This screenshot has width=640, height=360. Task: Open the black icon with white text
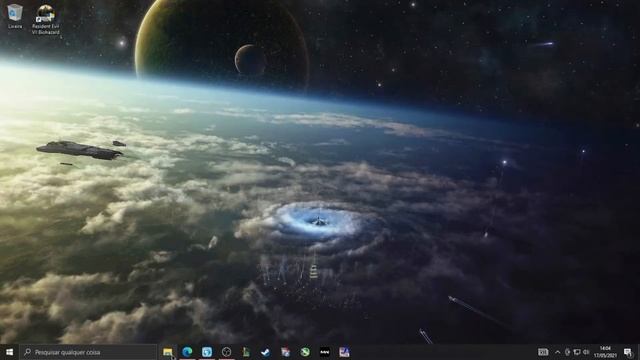[324, 352]
